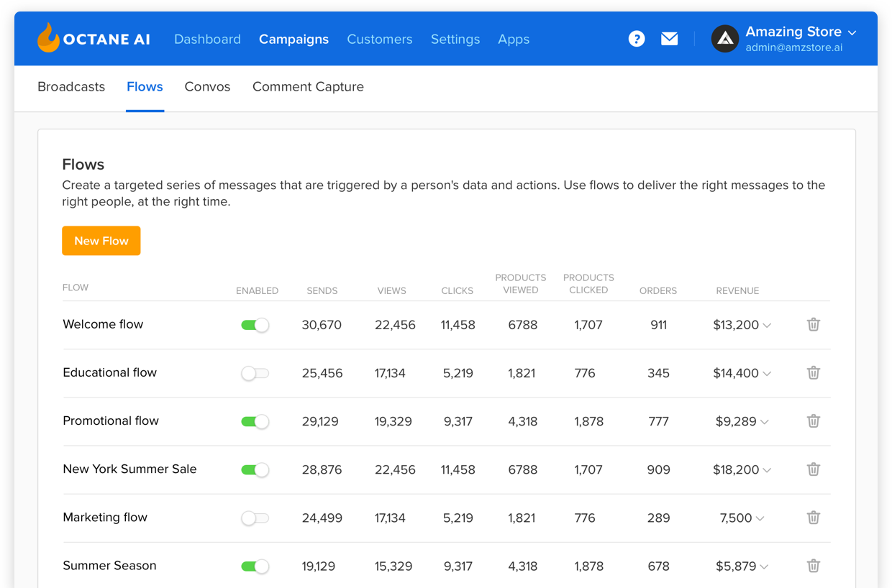Open the mail envelope icon
This screenshot has height=588, width=892.
[670, 39]
